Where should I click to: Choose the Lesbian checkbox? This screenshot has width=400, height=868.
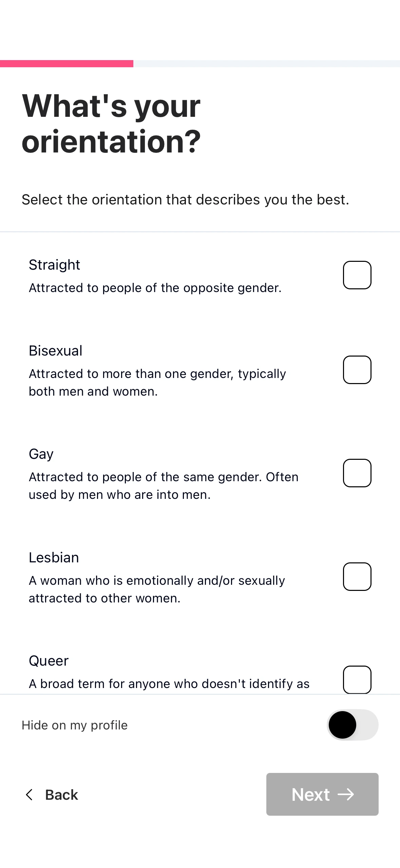click(357, 577)
